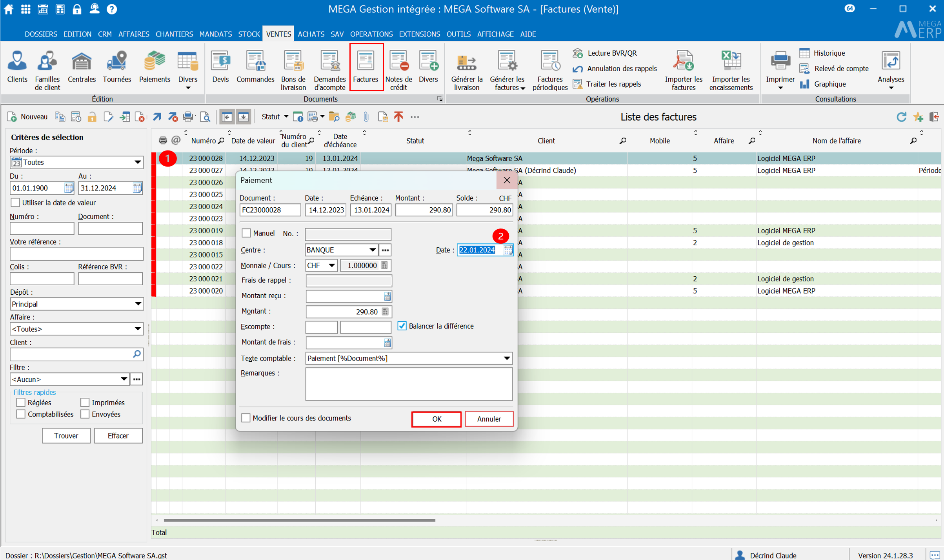Expand the Période dropdown

[137, 162]
